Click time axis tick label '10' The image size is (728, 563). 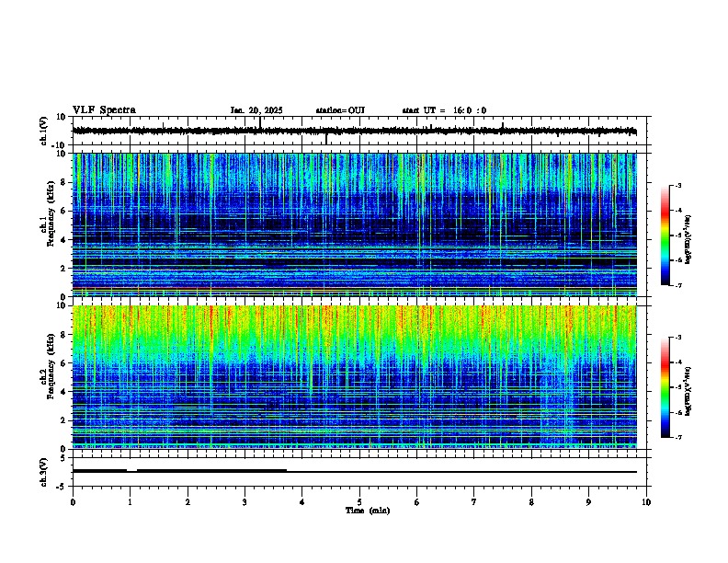646,502
